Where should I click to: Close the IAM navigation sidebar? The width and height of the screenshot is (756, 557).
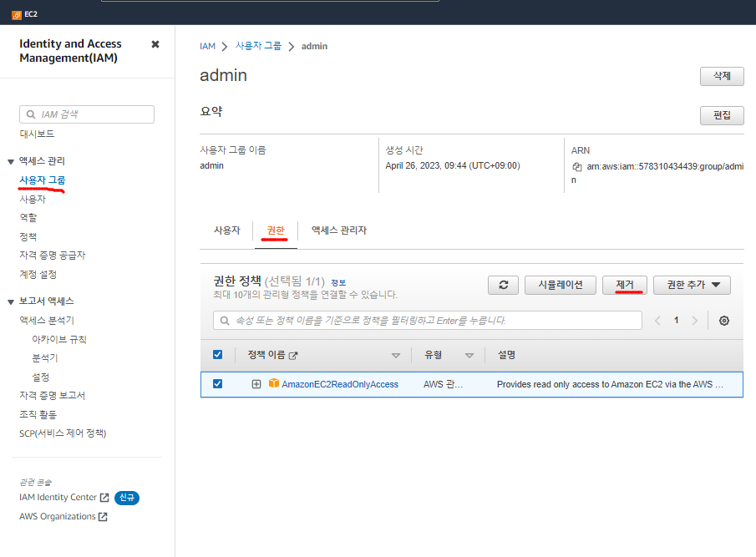coord(155,44)
